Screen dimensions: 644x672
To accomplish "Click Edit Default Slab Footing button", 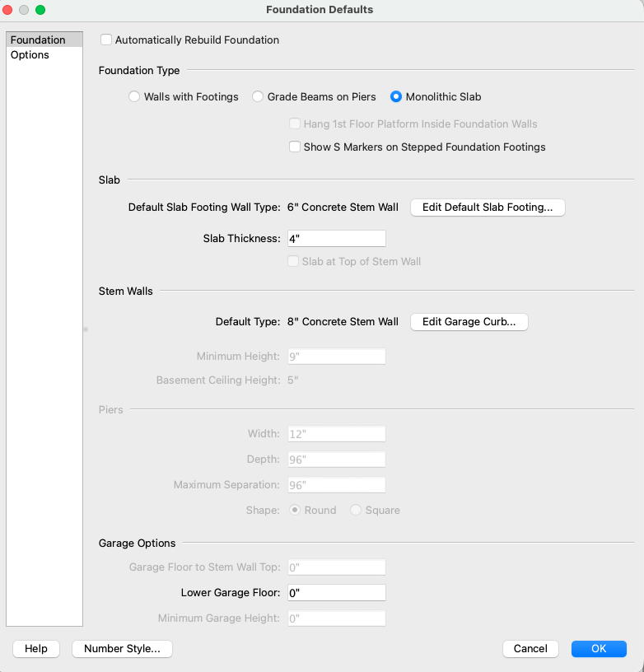I will [488, 208].
